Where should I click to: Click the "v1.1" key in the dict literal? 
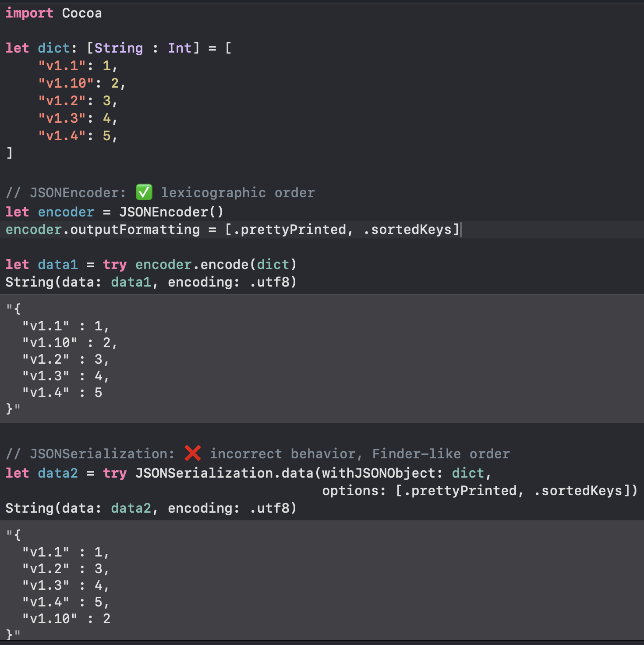click(62, 66)
